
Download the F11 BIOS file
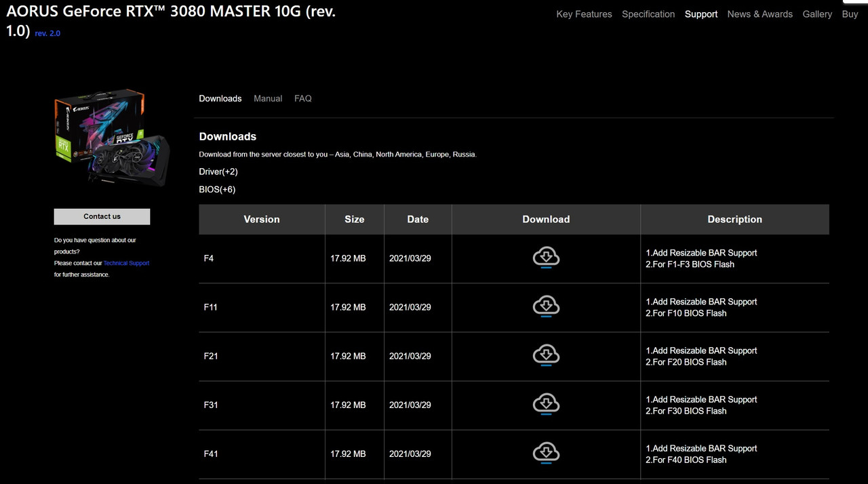pyautogui.click(x=546, y=307)
